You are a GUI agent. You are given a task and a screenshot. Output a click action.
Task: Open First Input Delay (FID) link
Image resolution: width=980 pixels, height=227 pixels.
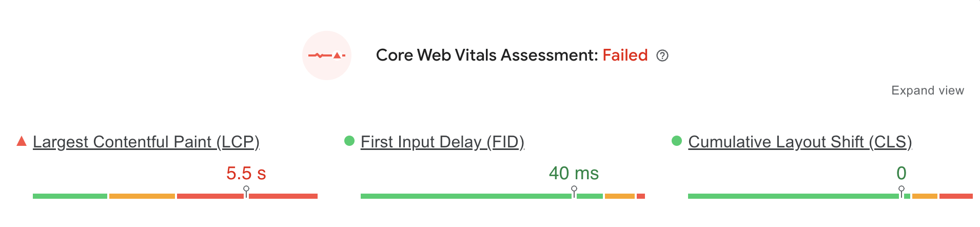pos(442,142)
